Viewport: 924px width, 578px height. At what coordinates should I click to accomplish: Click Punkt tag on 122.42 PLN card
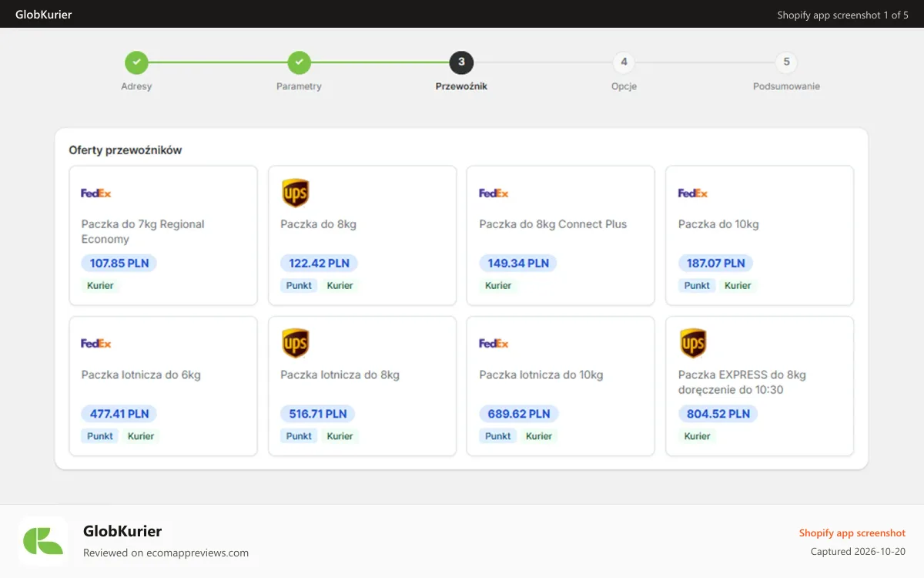pos(299,285)
